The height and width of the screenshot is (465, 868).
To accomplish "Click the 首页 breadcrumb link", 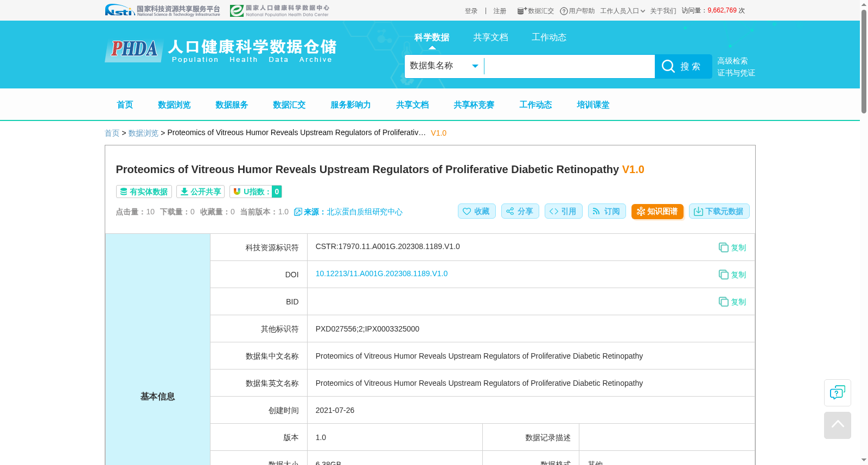I will (112, 133).
